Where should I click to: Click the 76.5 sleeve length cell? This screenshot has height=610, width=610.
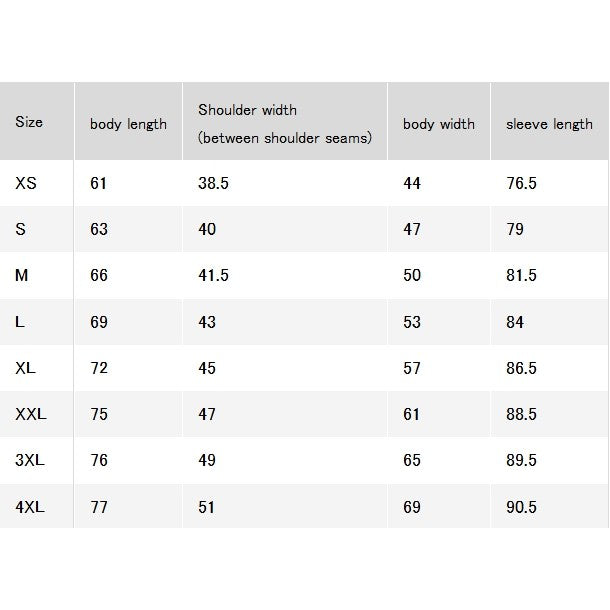tap(521, 183)
